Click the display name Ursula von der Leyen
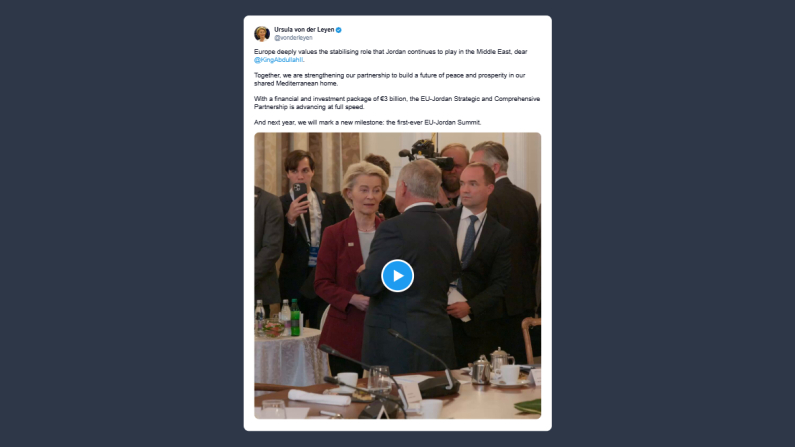Image resolution: width=795 pixels, height=447 pixels. tap(304, 29)
